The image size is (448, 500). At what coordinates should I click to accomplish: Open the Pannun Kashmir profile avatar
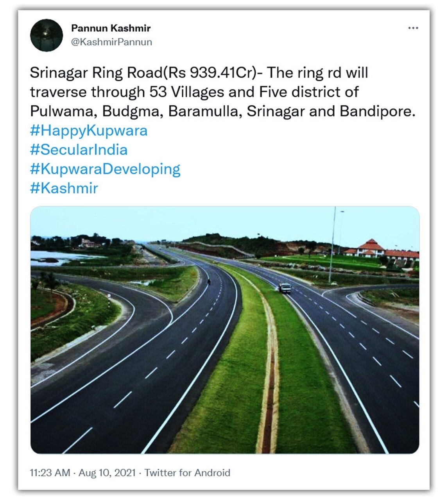coord(47,35)
